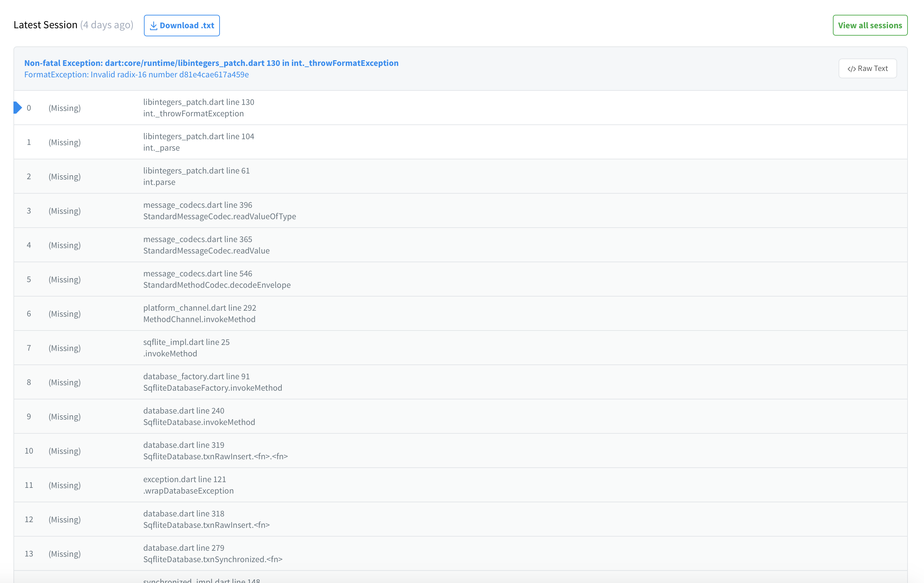
Task: Switch to Raw Text view
Action: pyautogui.click(x=868, y=68)
